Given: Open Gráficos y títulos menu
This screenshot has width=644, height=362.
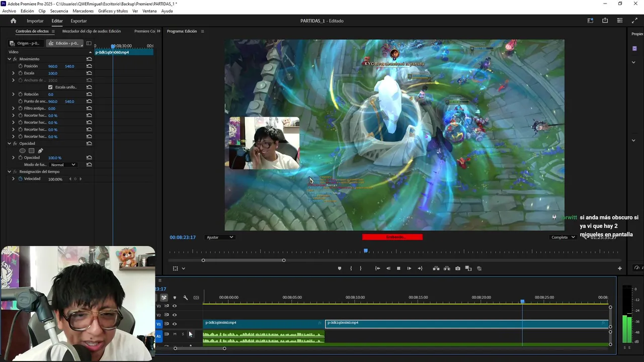Looking at the screenshot, I should click(x=113, y=11).
